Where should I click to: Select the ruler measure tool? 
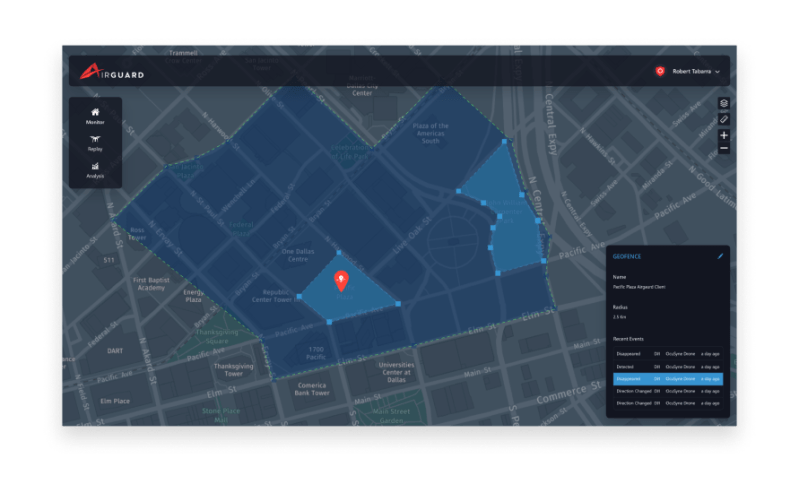tap(724, 119)
